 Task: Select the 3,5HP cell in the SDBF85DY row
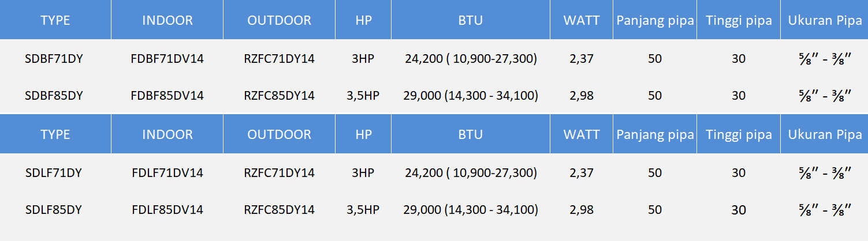click(x=363, y=96)
